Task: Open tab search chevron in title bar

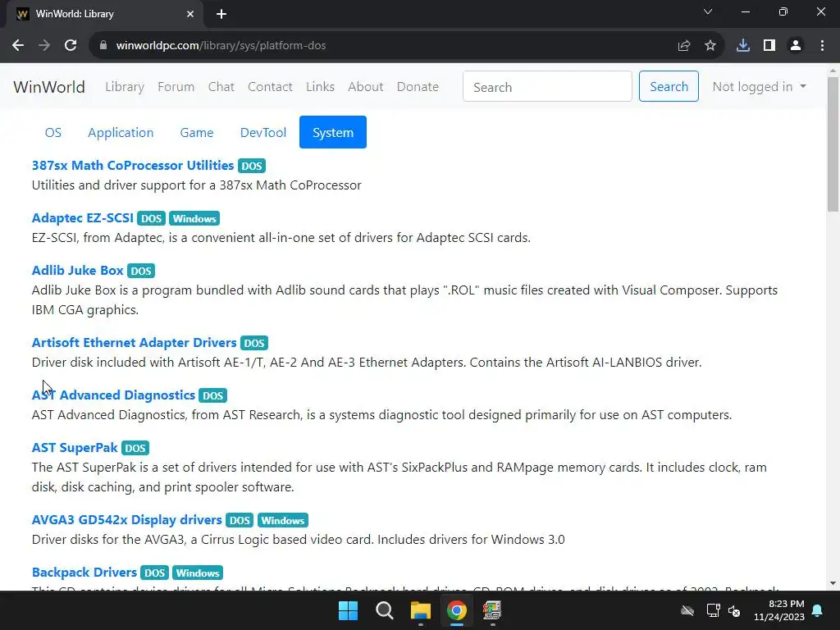Action: 708,11
